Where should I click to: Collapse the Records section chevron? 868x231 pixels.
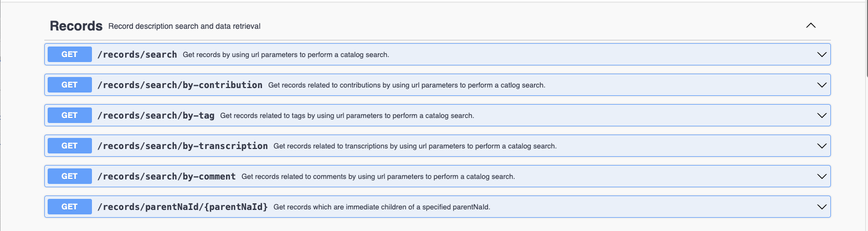pyautogui.click(x=810, y=25)
